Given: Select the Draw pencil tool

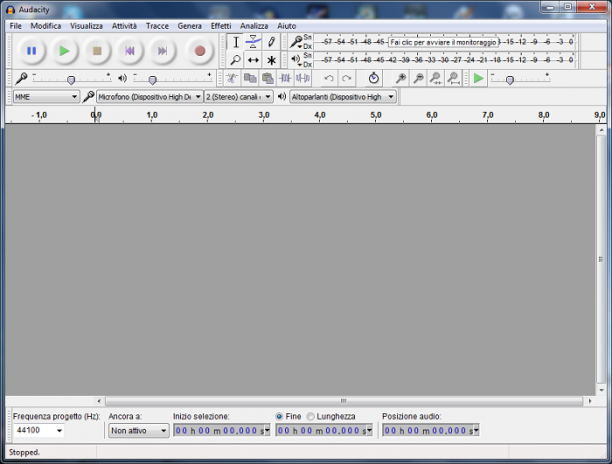Looking at the screenshot, I should [271, 42].
